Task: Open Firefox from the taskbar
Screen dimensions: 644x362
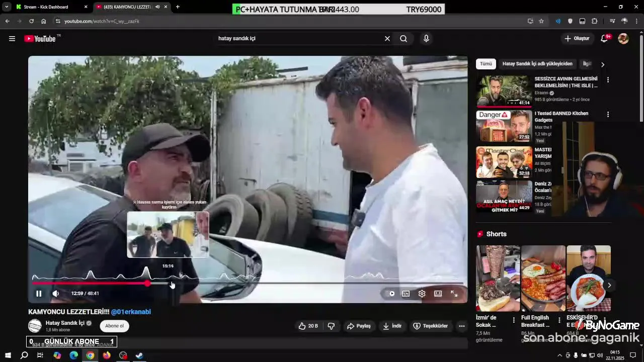Action: tap(107, 355)
